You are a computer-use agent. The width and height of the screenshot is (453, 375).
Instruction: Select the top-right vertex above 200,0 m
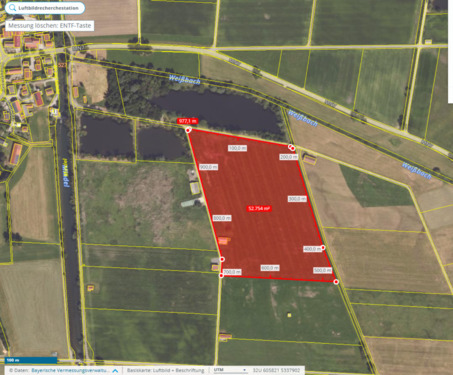(x=292, y=148)
